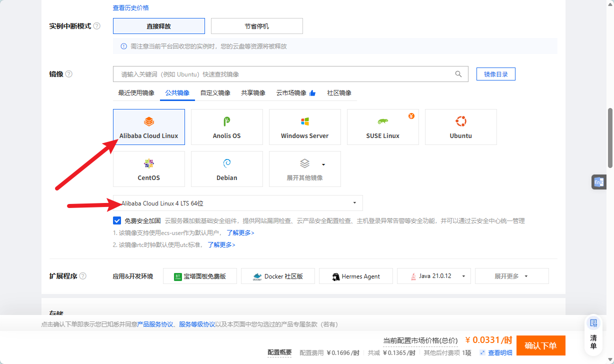Click the scrollbar down arrow
614x364 pixels.
pyautogui.click(x=610, y=360)
